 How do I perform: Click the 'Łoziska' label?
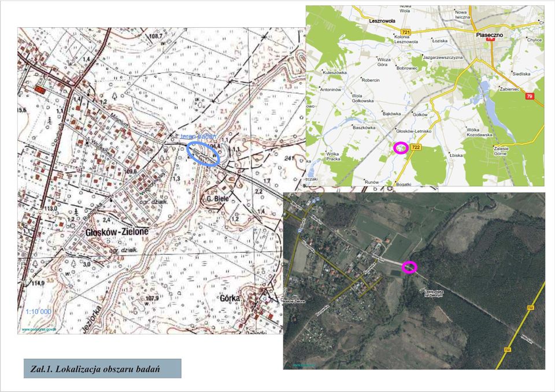[x=440, y=40]
